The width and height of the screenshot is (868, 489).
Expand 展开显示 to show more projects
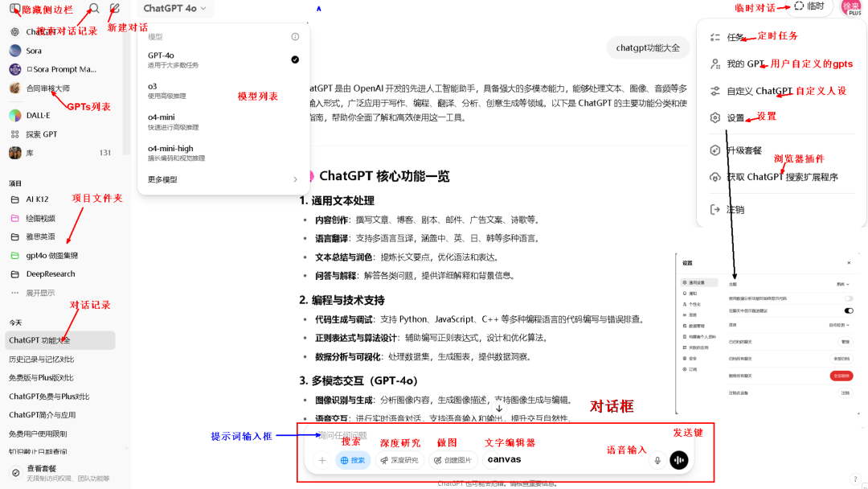[40, 293]
